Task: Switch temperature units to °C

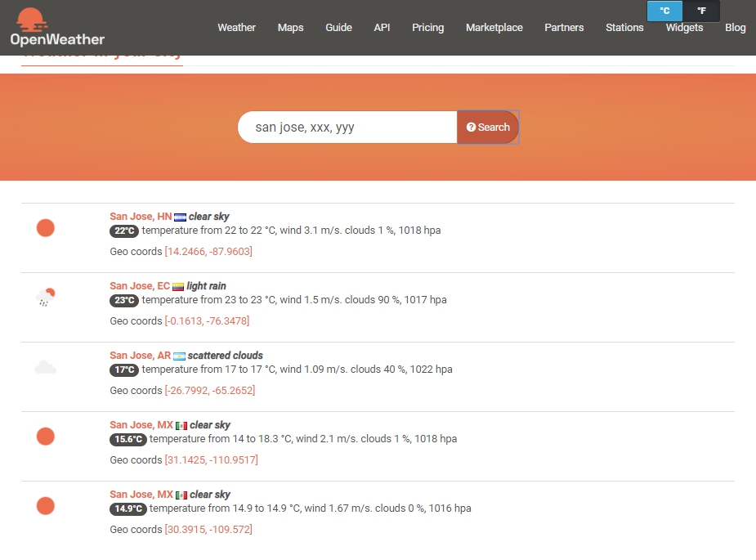Action: [664, 11]
